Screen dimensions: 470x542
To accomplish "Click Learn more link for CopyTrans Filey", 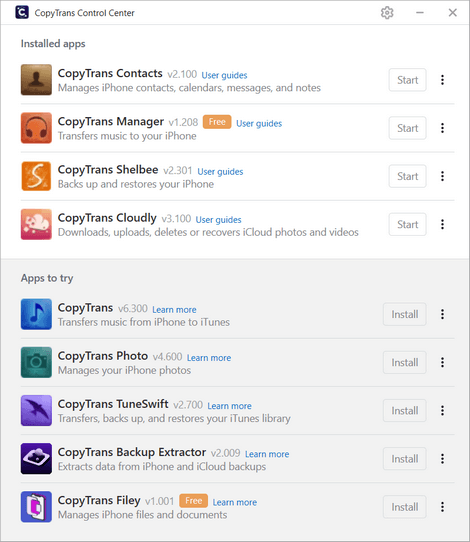I will pyautogui.click(x=234, y=502).
